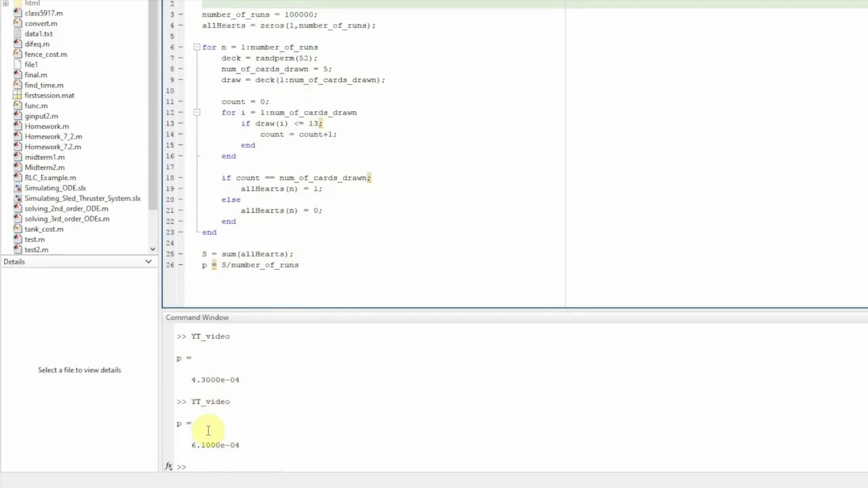Collapse the outer for-loop fold marker

click(x=196, y=47)
